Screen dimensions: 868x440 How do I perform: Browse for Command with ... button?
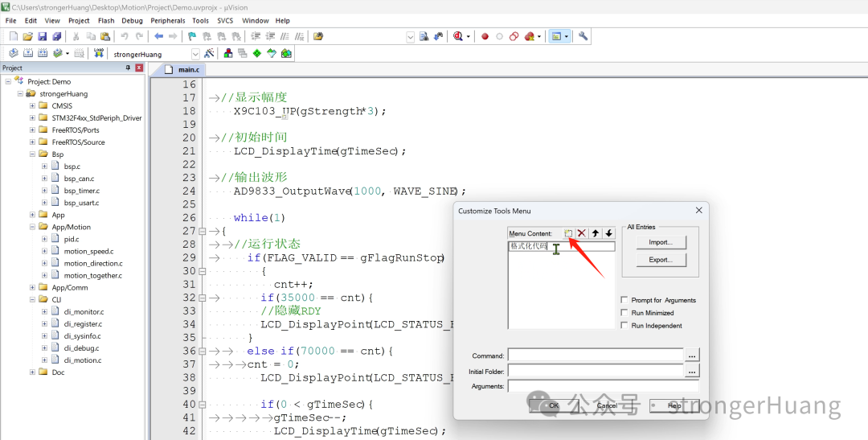pyautogui.click(x=692, y=355)
